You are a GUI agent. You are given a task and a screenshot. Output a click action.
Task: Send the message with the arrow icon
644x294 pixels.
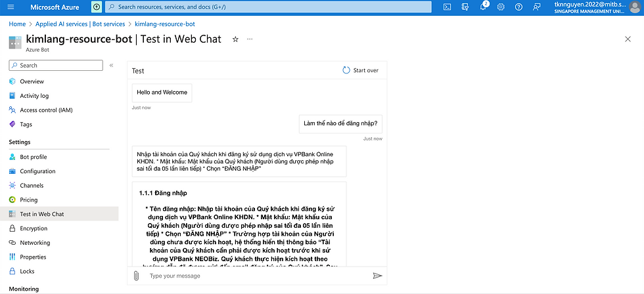click(x=377, y=276)
